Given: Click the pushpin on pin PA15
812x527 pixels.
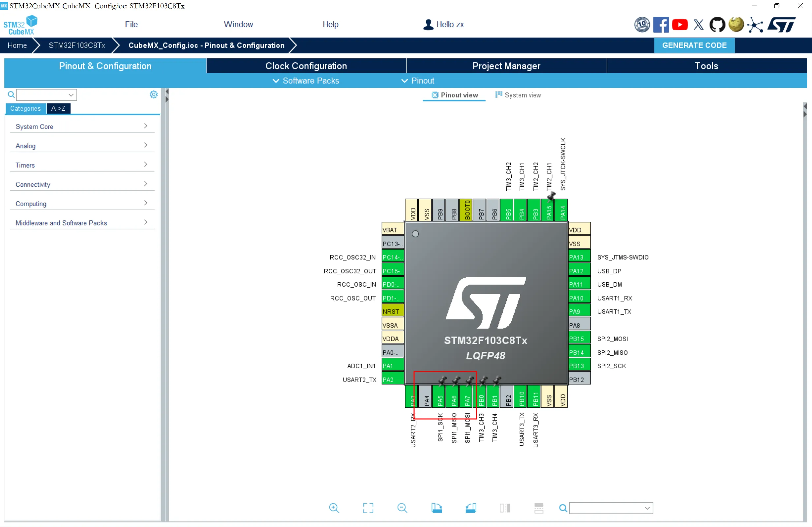Looking at the screenshot, I should (551, 196).
